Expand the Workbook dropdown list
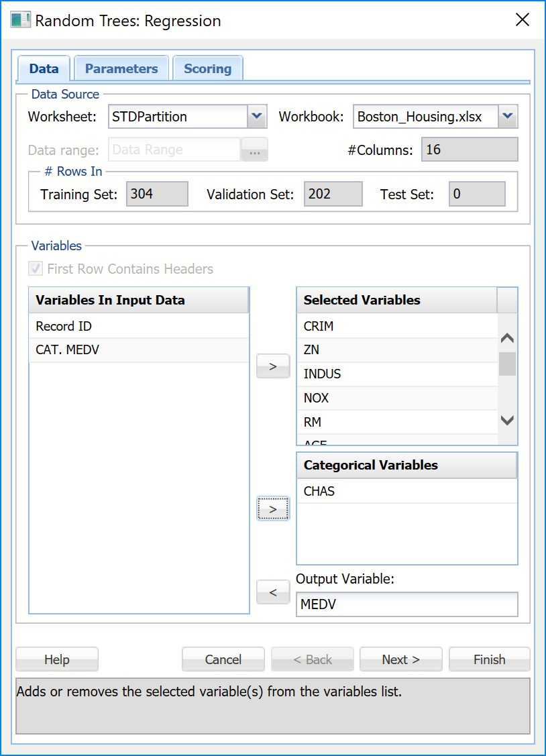This screenshot has height=756, width=546. [508, 117]
